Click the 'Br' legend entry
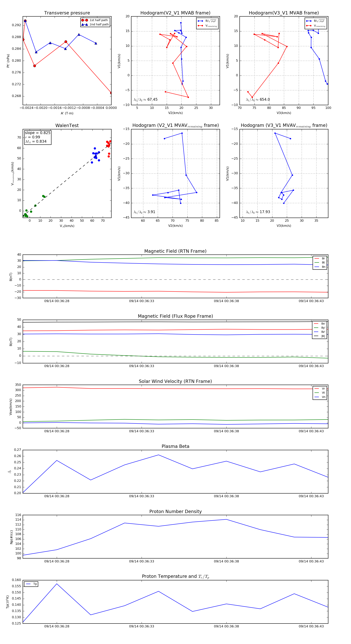This screenshot has width=351, height=644. pyautogui.click(x=320, y=258)
